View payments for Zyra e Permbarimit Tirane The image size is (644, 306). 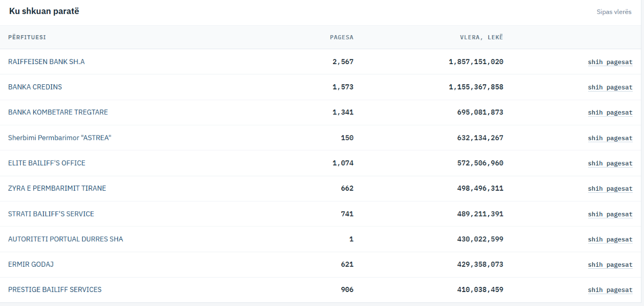[610, 189]
